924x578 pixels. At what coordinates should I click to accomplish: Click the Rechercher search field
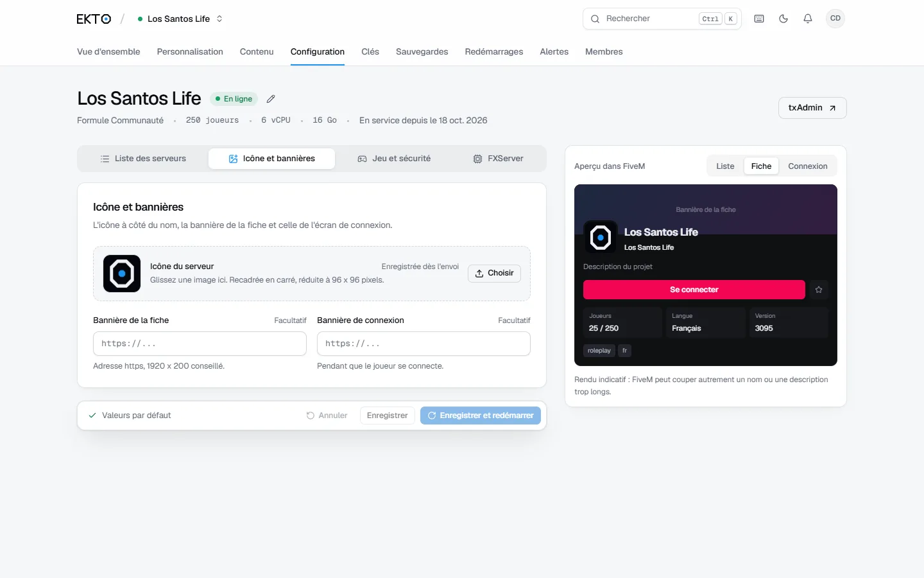662,19
